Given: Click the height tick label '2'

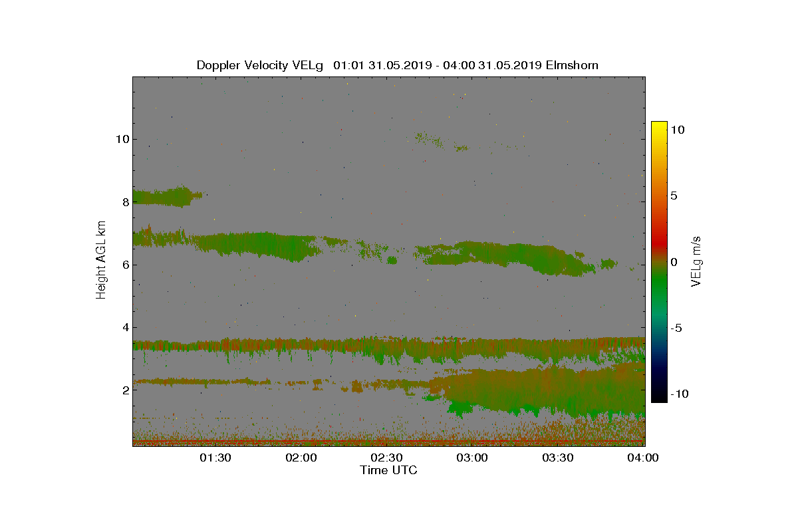Looking at the screenshot, I should pyautogui.click(x=125, y=390).
